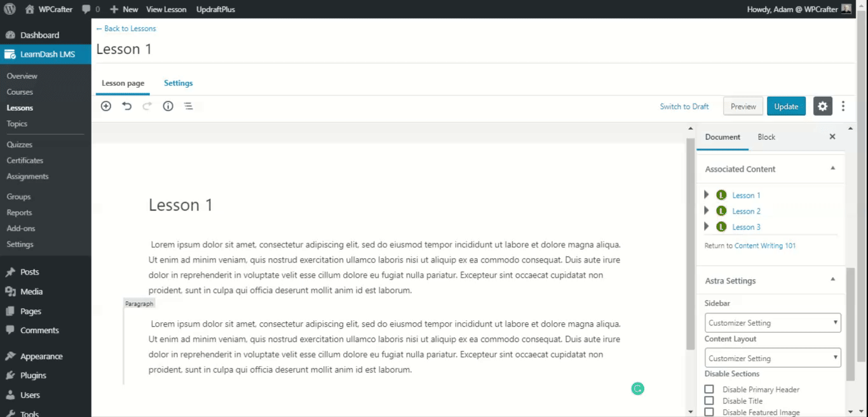Open the comments bubble in admin bar
Image resolution: width=868 pixels, height=417 pixels.
point(91,10)
